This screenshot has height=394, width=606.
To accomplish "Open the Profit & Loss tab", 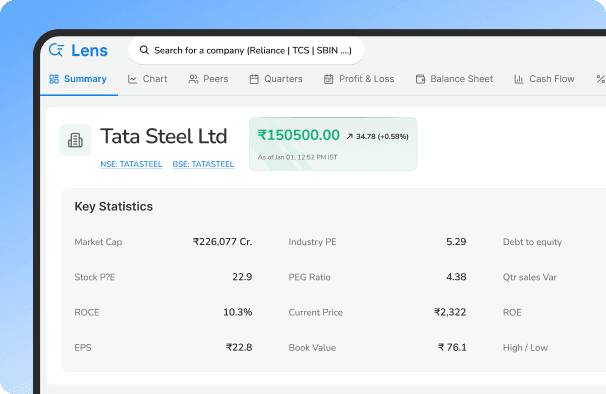I will [359, 79].
